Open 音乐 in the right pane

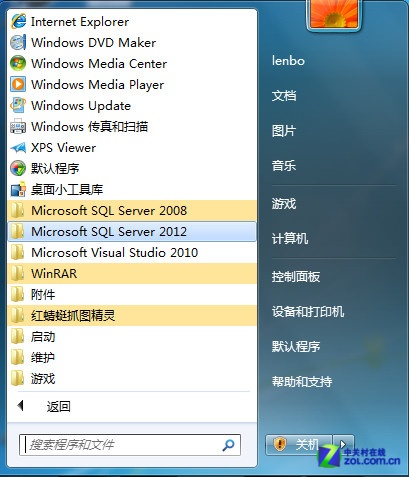coord(284,165)
